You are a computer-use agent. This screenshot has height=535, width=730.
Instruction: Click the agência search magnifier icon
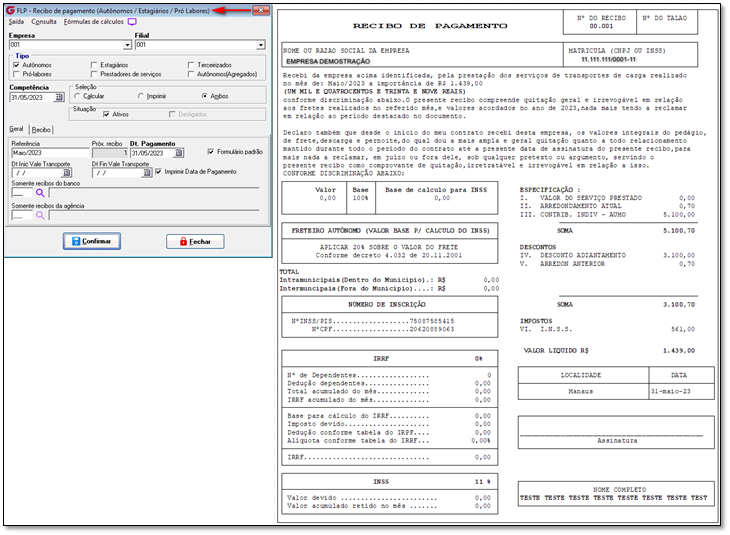click(40, 215)
